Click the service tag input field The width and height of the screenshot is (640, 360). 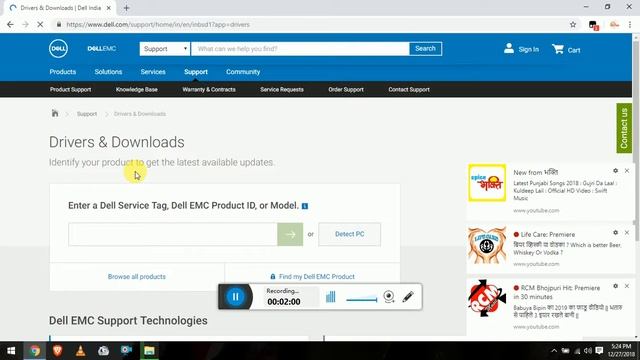[173, 234]
